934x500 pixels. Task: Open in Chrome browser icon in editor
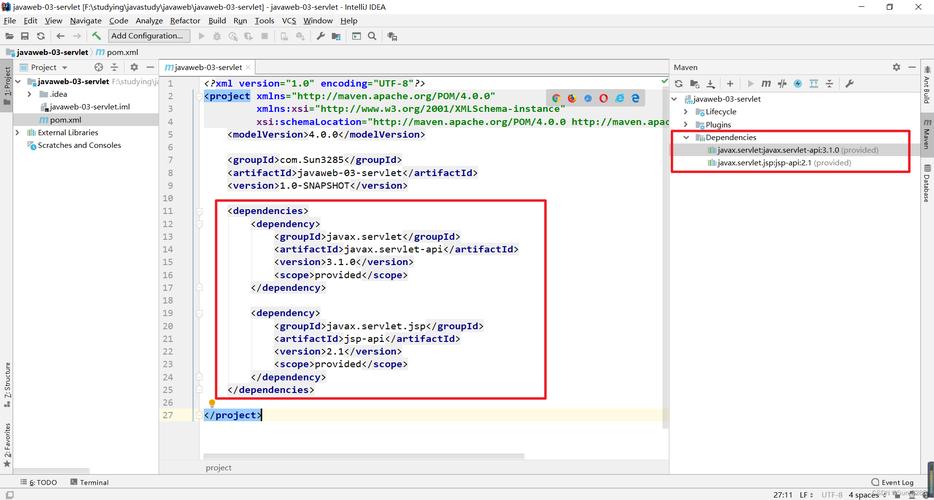[556, 98]
